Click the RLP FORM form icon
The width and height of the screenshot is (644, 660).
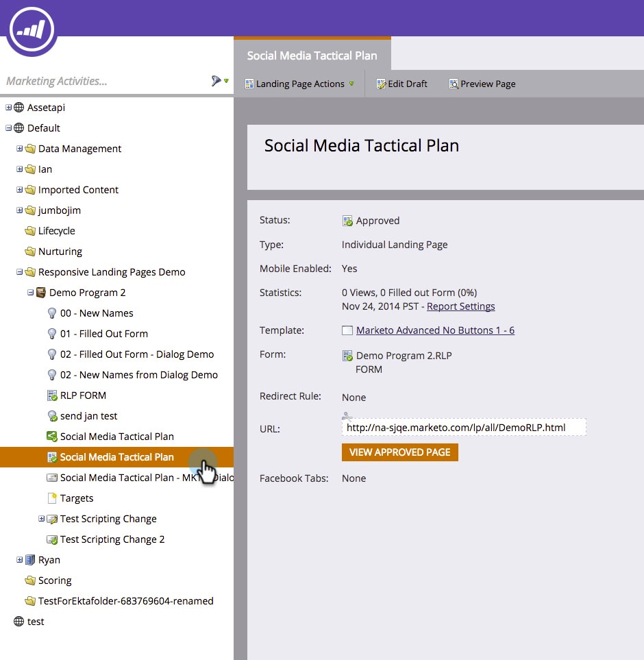52,395
